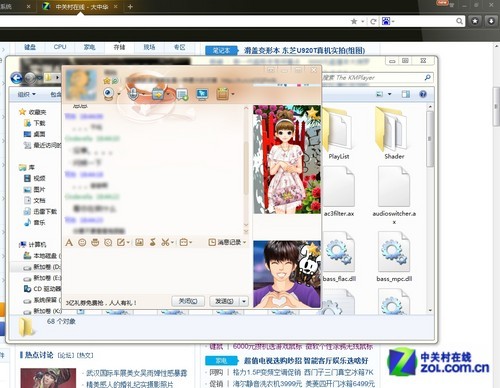Open the 消息记录 message history dropdown

[x=227, y=242]
